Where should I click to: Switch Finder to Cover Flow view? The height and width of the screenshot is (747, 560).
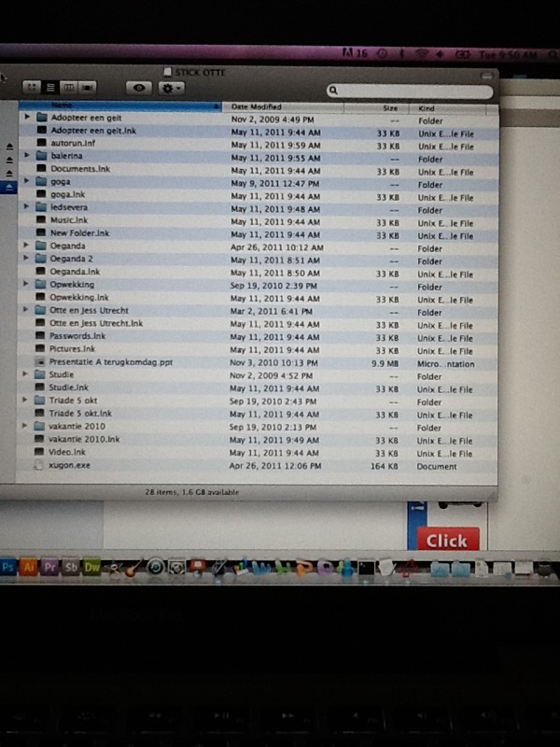click(x=87, y=87)
